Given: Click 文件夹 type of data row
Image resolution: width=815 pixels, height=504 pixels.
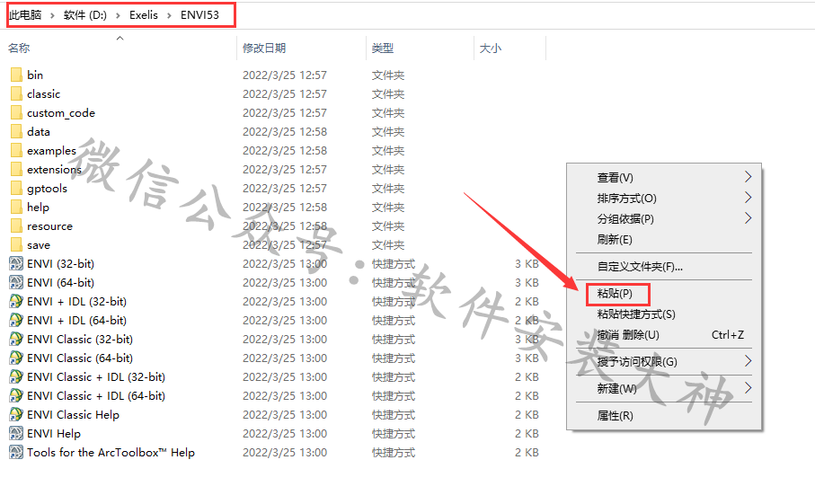Looking at the screenshot, I should 388,131.
